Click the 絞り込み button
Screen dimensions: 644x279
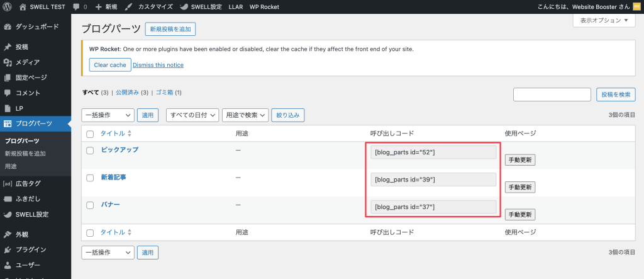tap(288, 116)
